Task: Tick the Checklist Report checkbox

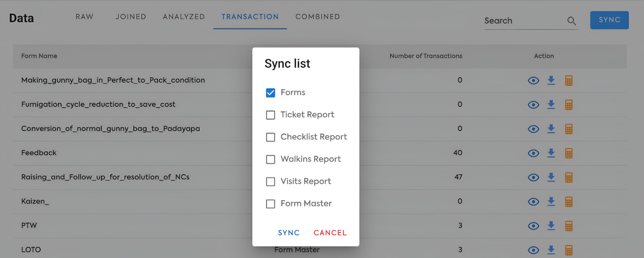Action: click(x=270, y=137)
